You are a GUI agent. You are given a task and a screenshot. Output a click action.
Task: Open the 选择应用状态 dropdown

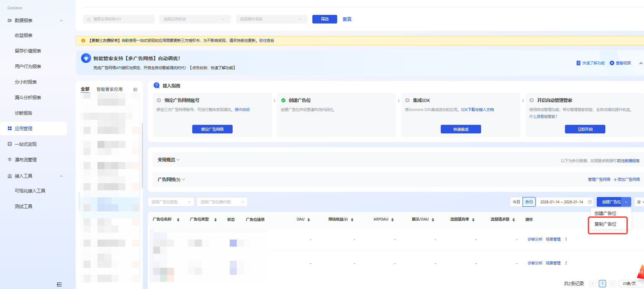(x=195, y=19)
